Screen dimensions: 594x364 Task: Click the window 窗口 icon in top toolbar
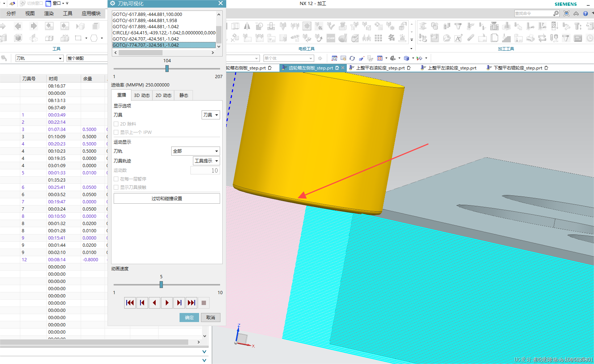coord(48,3)
